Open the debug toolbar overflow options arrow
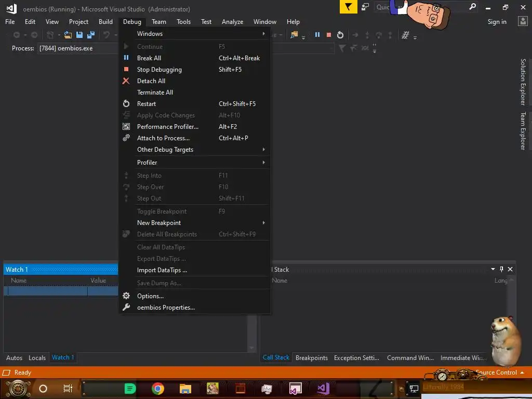The width and height of the screenshot is (532, 399). 415,37
